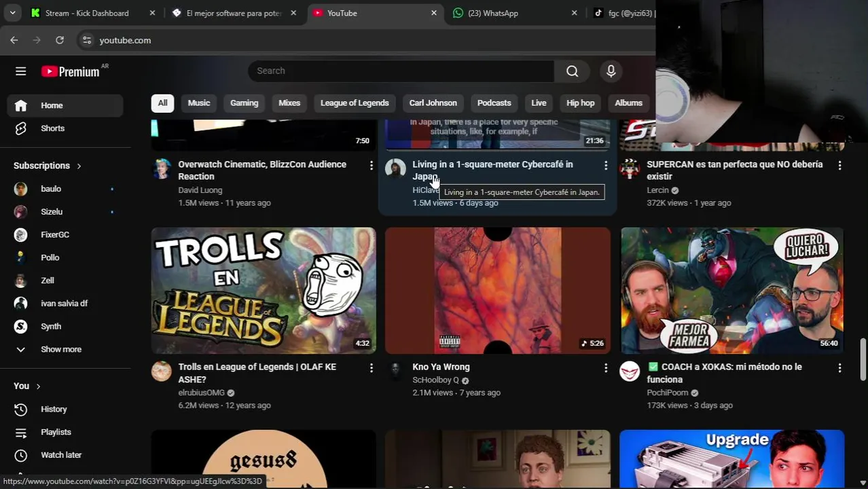Image resolution: width=868 pixels, height=489 pixels.
Task: Open Living in a 1-square-meter Cybercafé title
Action: click(x=492, y=170)
